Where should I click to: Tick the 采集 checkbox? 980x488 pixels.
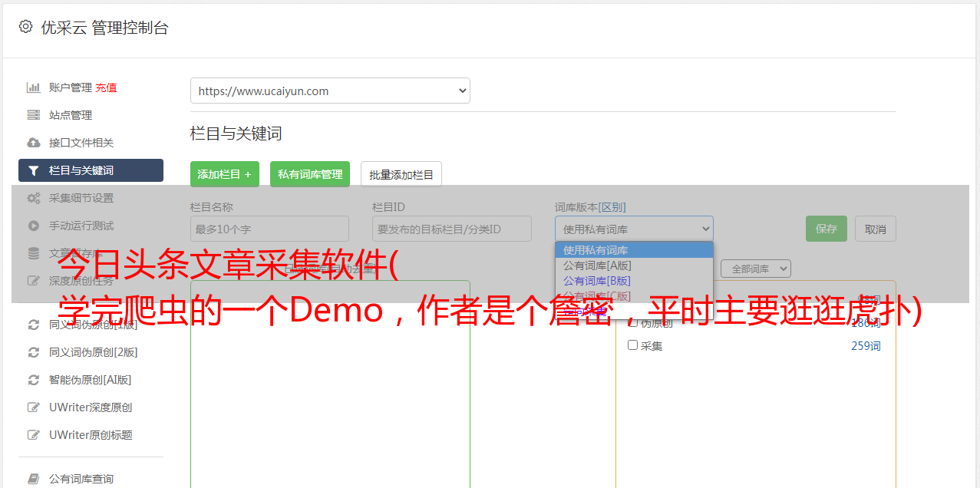633,345
